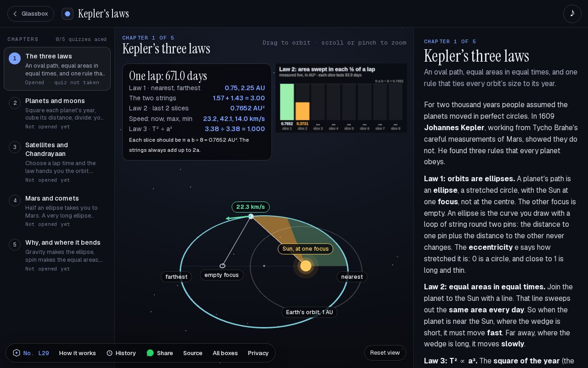Open the Privacy link
The width and height of the screenshot is (588, 368).
tap(258, 353)
